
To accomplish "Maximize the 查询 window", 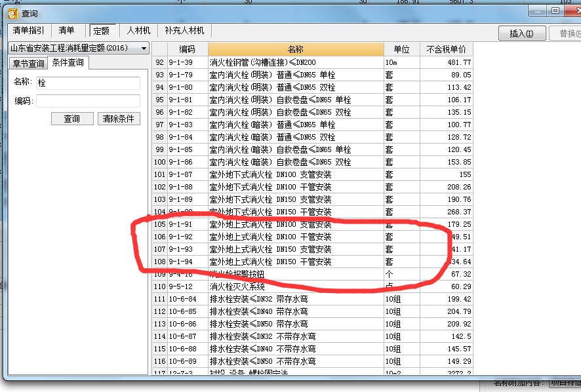I will (555, 10).
